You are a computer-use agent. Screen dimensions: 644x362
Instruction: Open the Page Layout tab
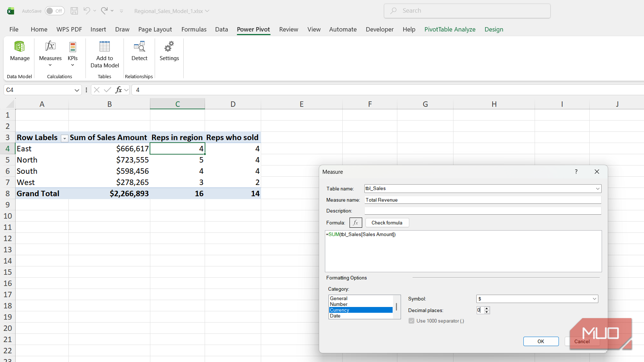point(155,29)
